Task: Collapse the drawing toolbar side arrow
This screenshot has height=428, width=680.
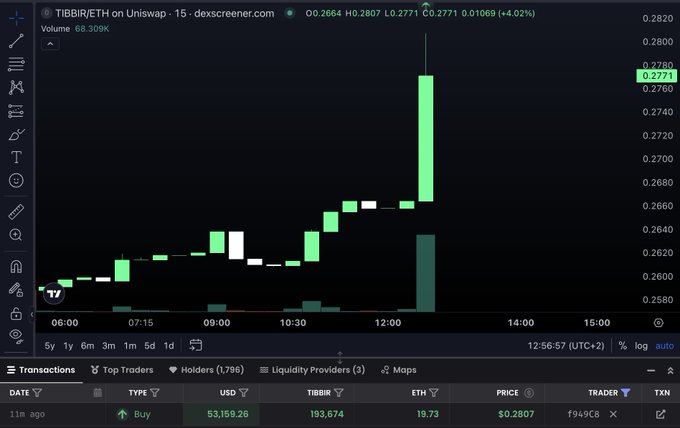Action: (x=32, y=314)
